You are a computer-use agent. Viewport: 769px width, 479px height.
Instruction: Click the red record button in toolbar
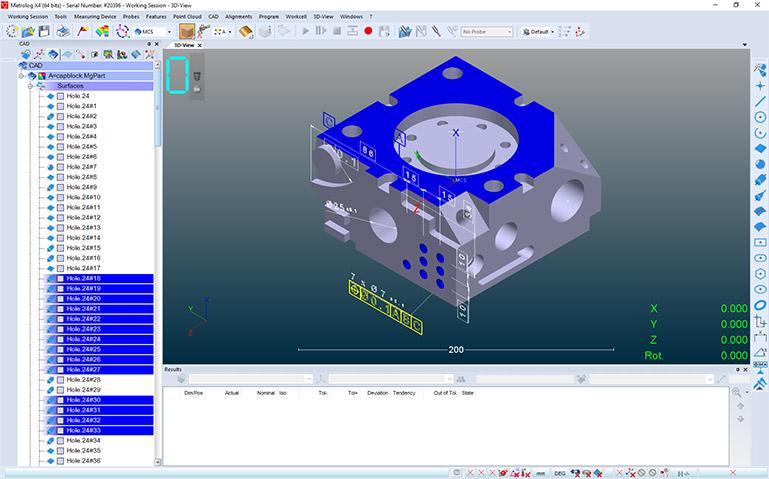369,31
